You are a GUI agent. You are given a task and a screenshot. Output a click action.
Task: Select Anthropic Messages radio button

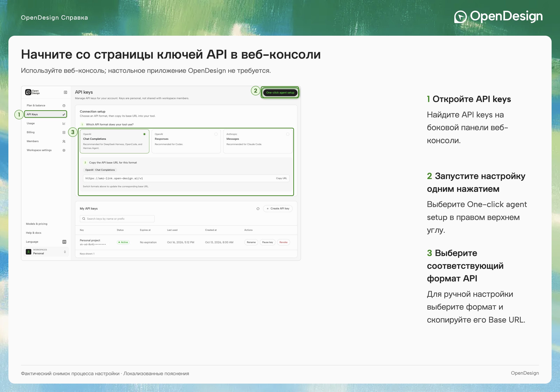tap(288, 134)
